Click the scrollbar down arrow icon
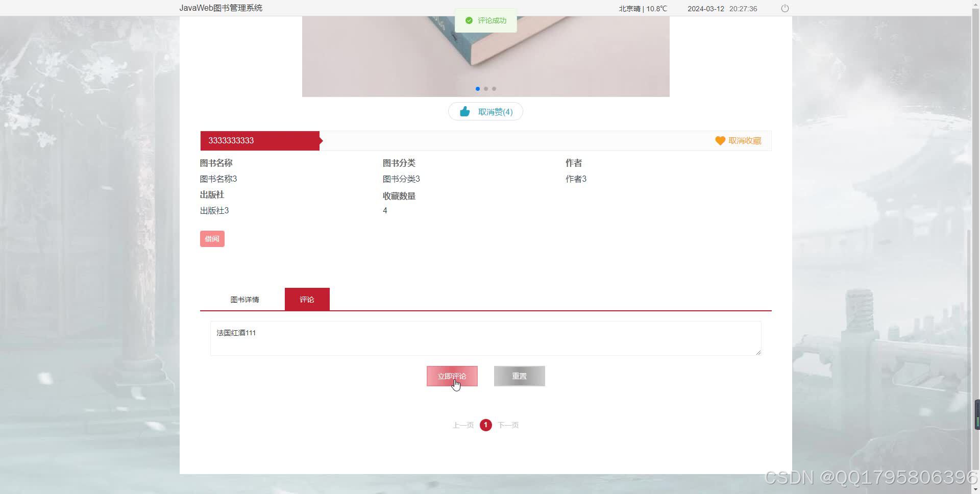The image size is (980, 494). click(x=975, y=488)
